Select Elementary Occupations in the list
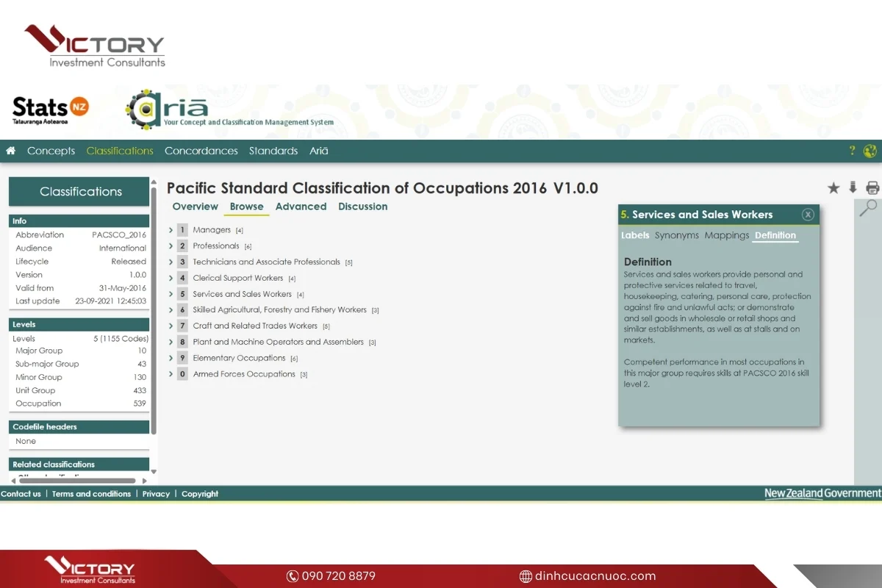The width and height of the screenshot is (882, 588). pyautogui.click(x=239, y=358)
